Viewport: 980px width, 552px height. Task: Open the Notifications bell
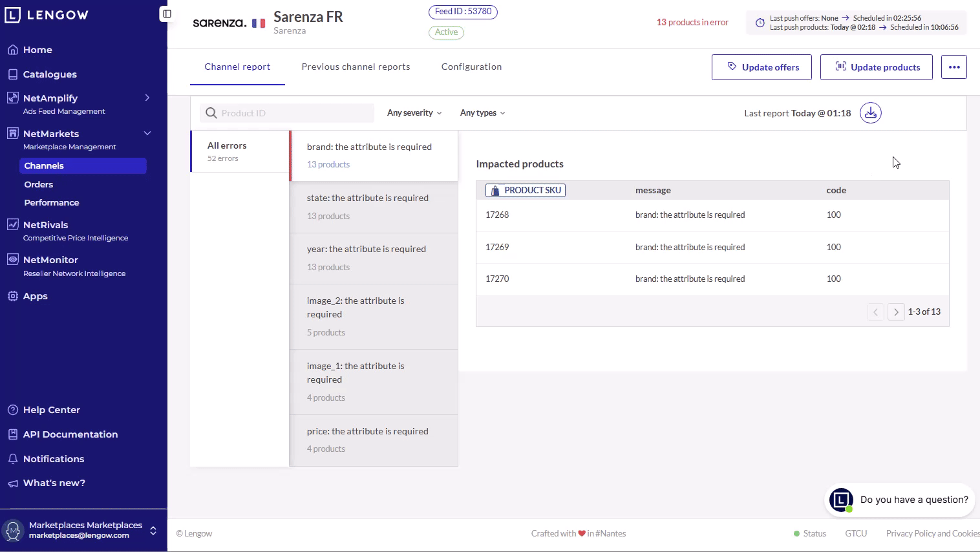tap(13, 459)
